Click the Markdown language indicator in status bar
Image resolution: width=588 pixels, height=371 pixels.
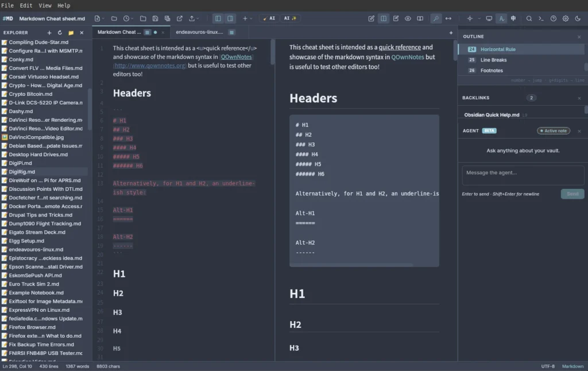pos(572,366)
